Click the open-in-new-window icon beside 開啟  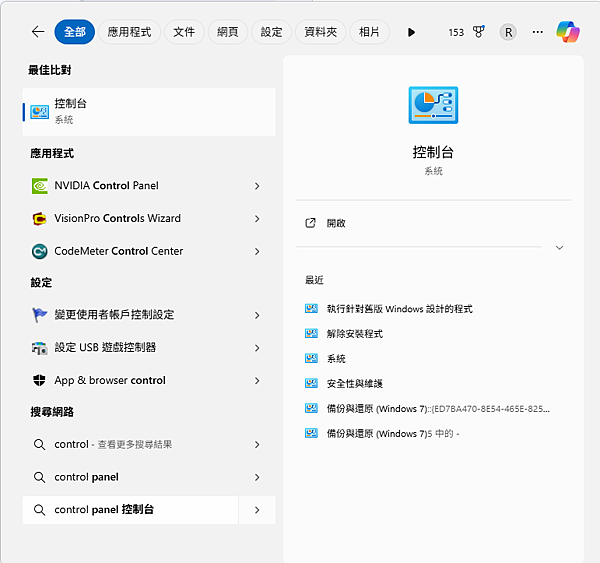(x=310, y=223)
